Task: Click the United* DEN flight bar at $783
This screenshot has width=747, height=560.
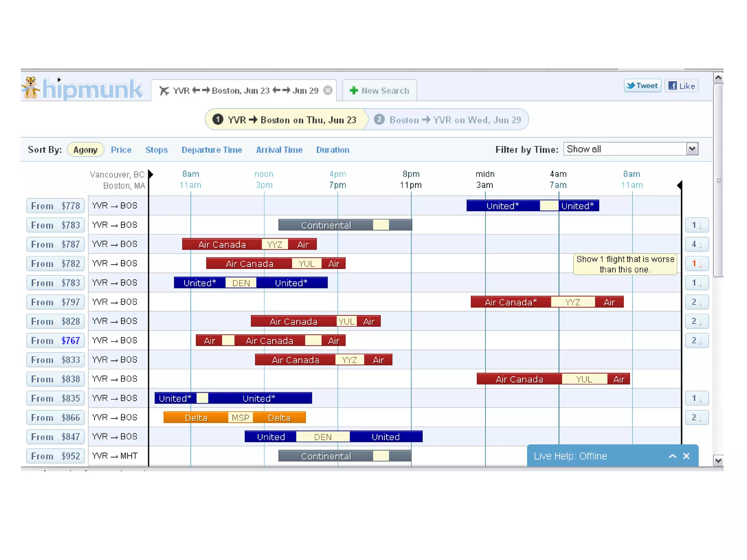Action: (x=251, y=283)
